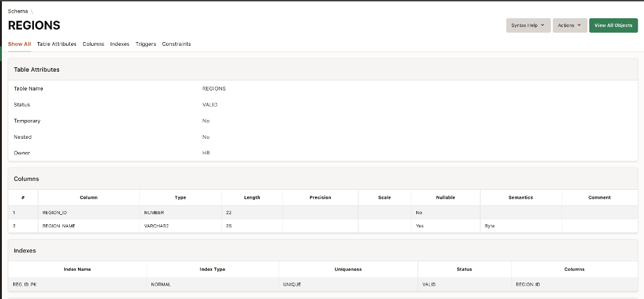The image size is (644, 299).
Task: Click the REGIONS table name value
Action: (x=214, y=89)
